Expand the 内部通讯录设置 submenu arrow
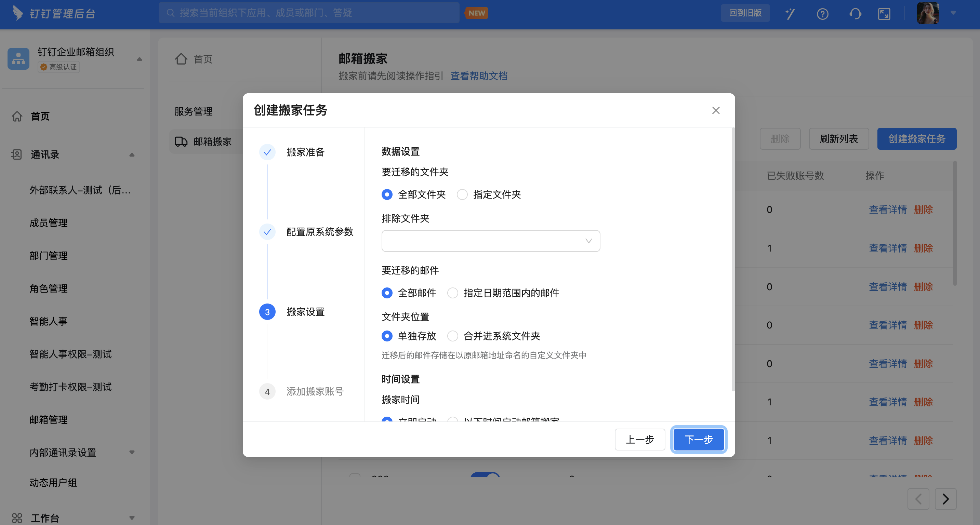 132,453
